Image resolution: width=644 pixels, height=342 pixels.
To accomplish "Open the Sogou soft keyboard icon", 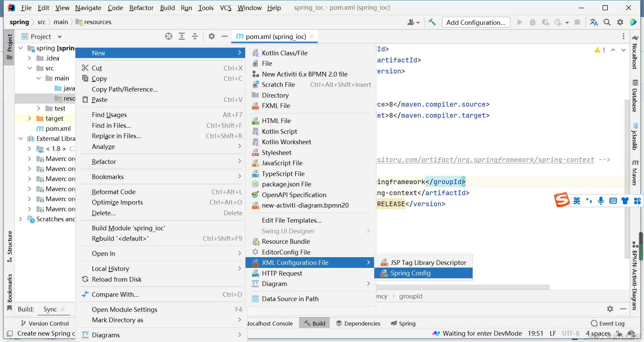I will (x=613, y=201).
